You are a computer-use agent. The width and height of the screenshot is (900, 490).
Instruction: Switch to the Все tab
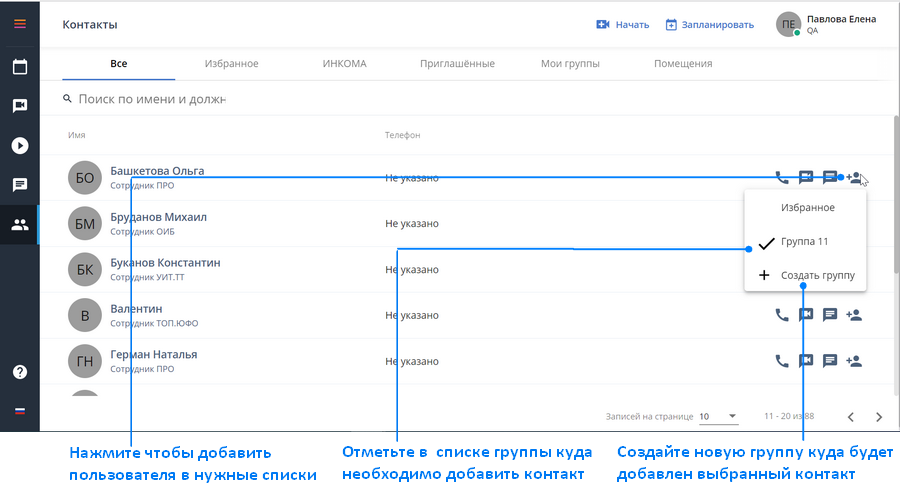(119, 64)
